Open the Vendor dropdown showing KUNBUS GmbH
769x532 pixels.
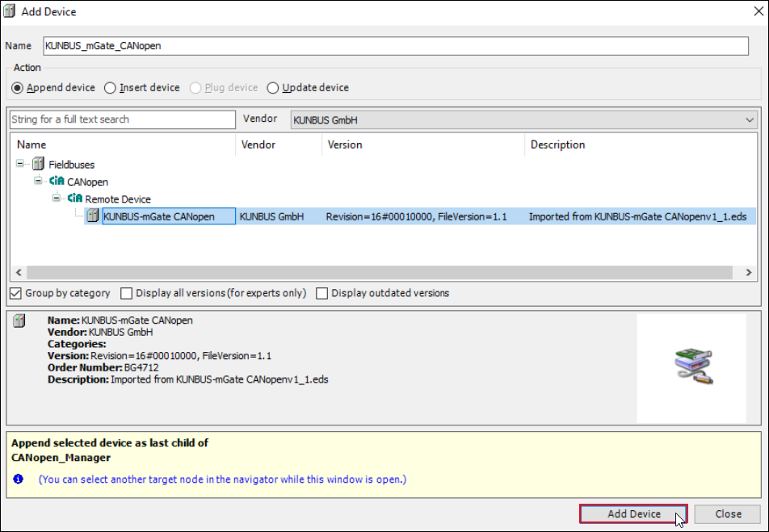523,120
